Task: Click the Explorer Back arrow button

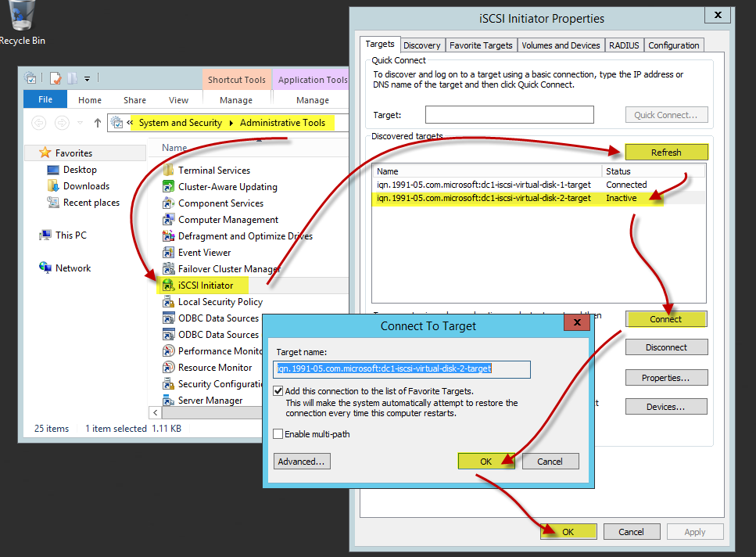Action: (38, 123)
